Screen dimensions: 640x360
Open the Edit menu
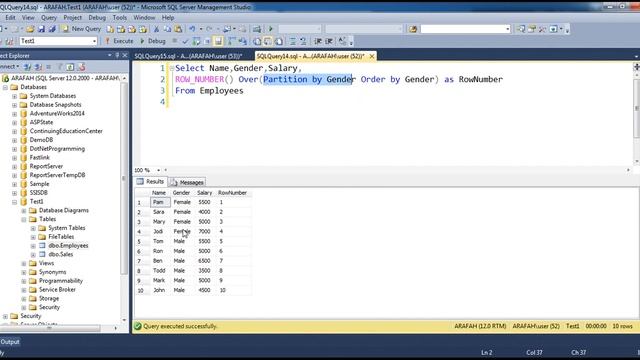click(x=10, y=18)
